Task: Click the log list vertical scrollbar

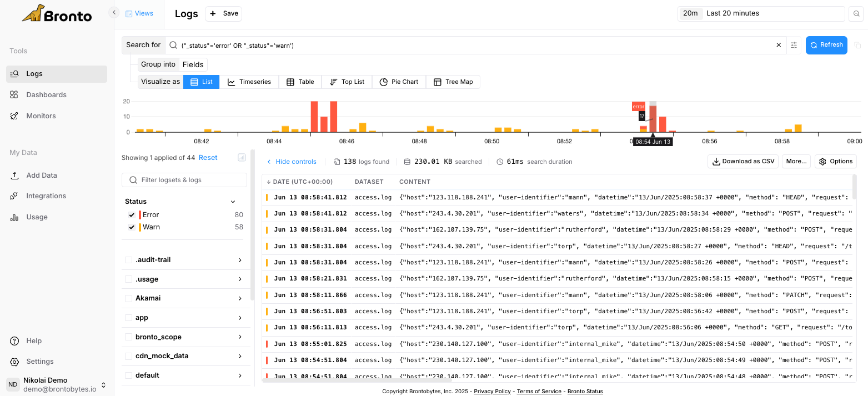Action: click(x=854, y=187)
